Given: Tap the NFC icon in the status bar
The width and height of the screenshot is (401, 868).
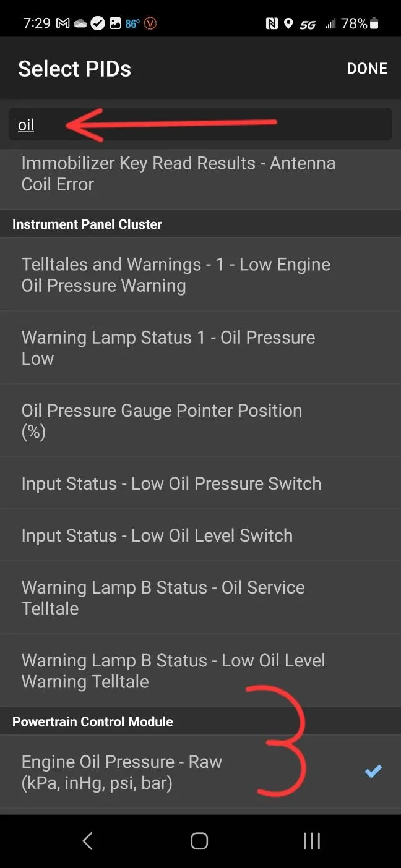Looking at the screenshot, I should [x=272, y=23].
